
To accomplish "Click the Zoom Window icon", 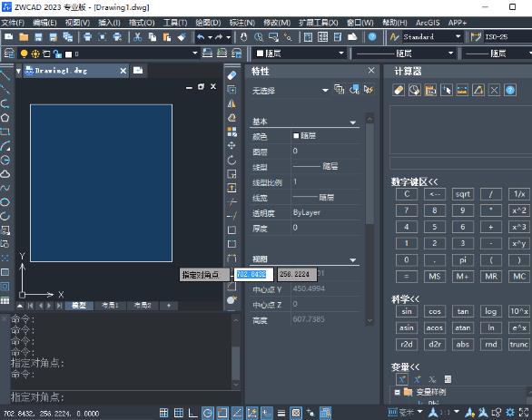I will (273, 36).
